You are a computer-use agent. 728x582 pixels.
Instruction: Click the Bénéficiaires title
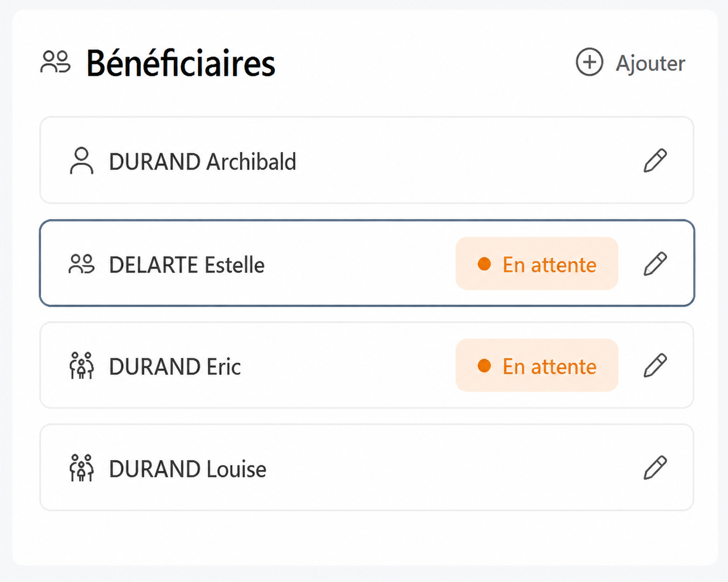(181, 63)
